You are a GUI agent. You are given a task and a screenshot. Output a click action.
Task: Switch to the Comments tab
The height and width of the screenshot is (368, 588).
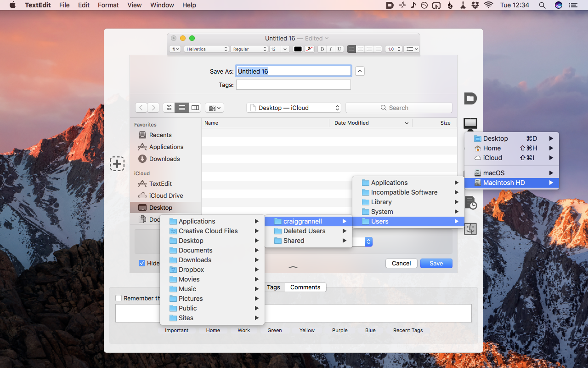305,287
